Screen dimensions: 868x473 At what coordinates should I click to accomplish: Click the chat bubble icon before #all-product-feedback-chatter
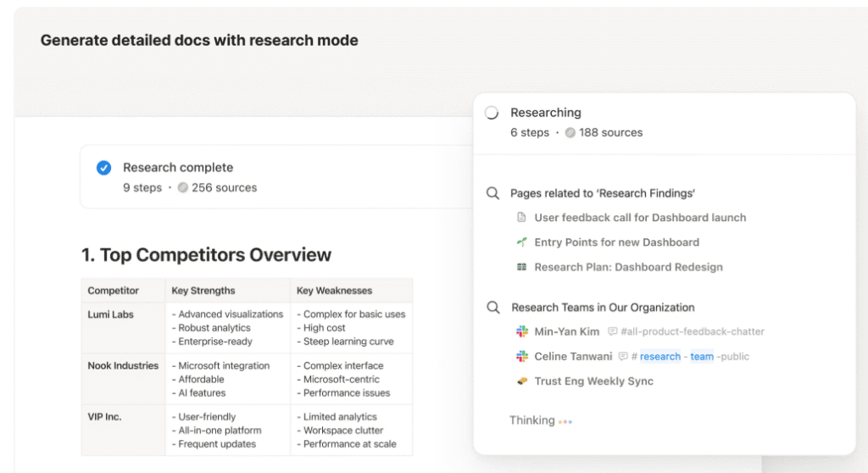click(x=612, y=331)
